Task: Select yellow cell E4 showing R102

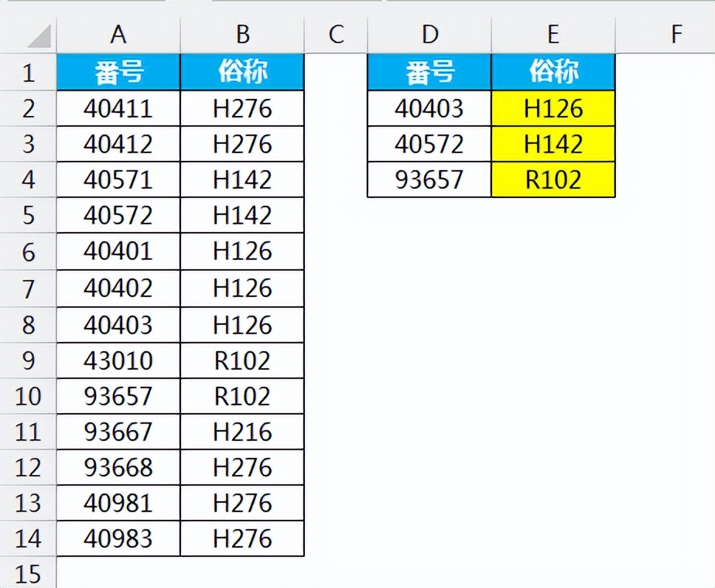Action: tap(553, 180)
